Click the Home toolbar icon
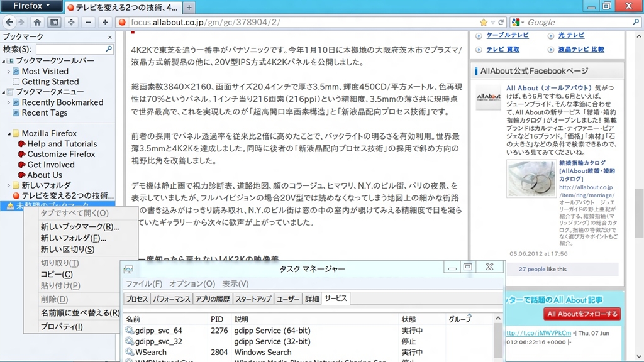 point(37,23)
